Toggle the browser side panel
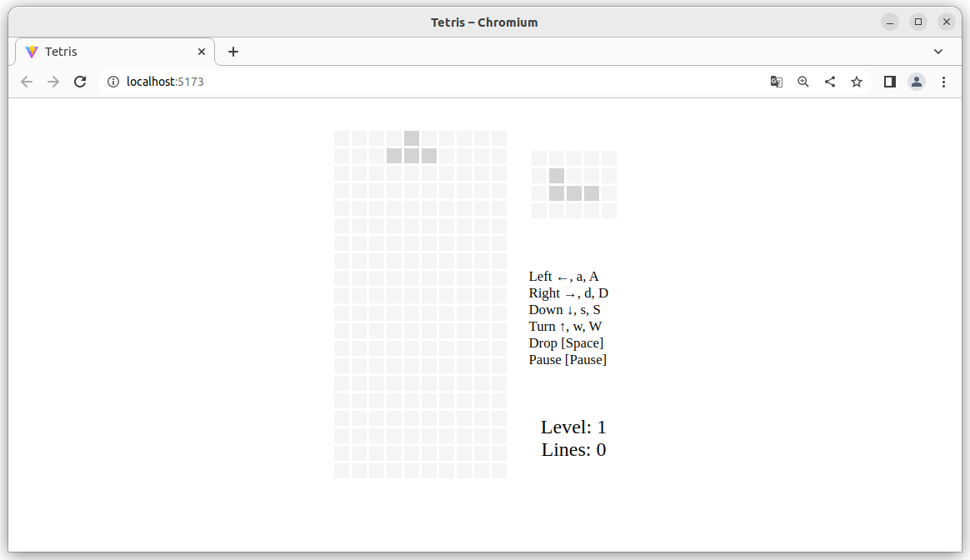The image size is (970, 560). [x=889, y=82]
